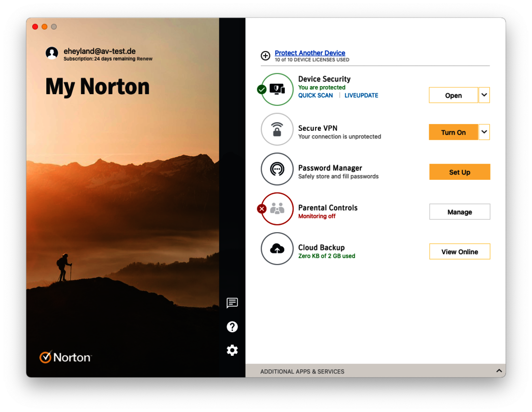Open Protect Another Device link
This screenshot has height=412, width=532.
tap(310, 53)
